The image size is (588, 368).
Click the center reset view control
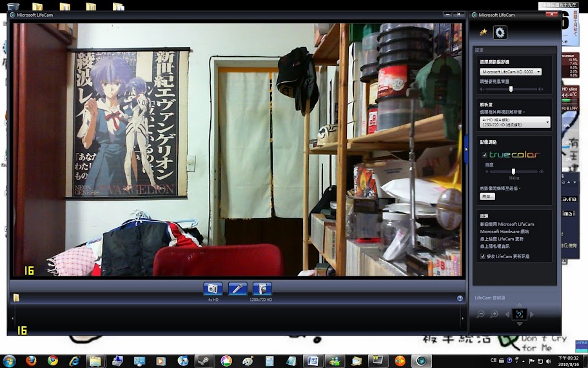520,314
